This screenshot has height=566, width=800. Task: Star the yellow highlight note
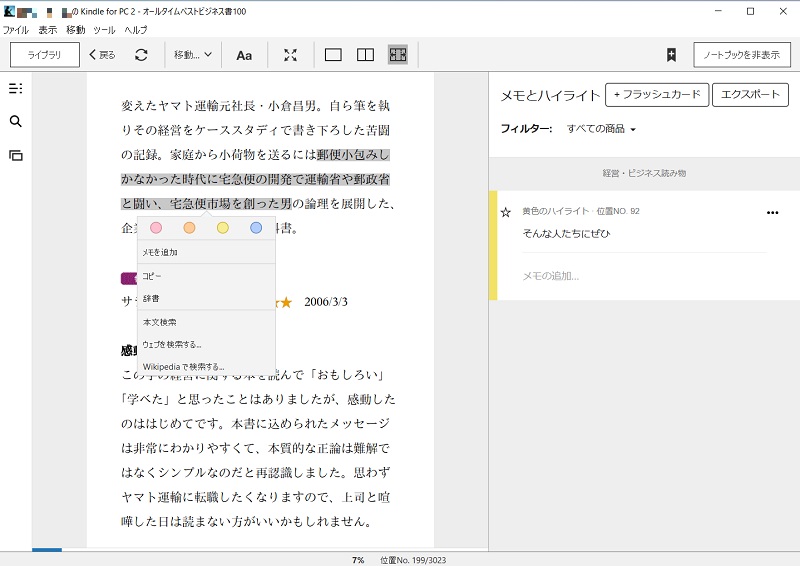click(506, 212)
